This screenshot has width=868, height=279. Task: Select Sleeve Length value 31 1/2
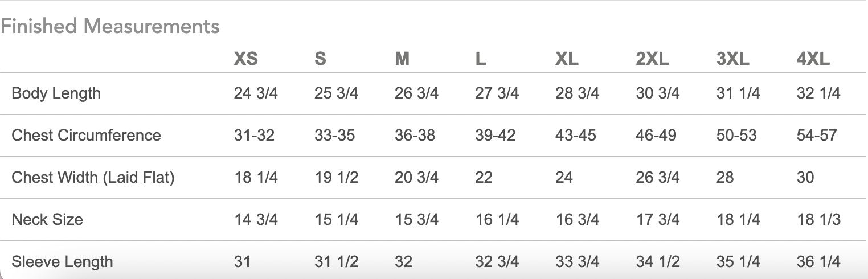click(x=336, y=262)
